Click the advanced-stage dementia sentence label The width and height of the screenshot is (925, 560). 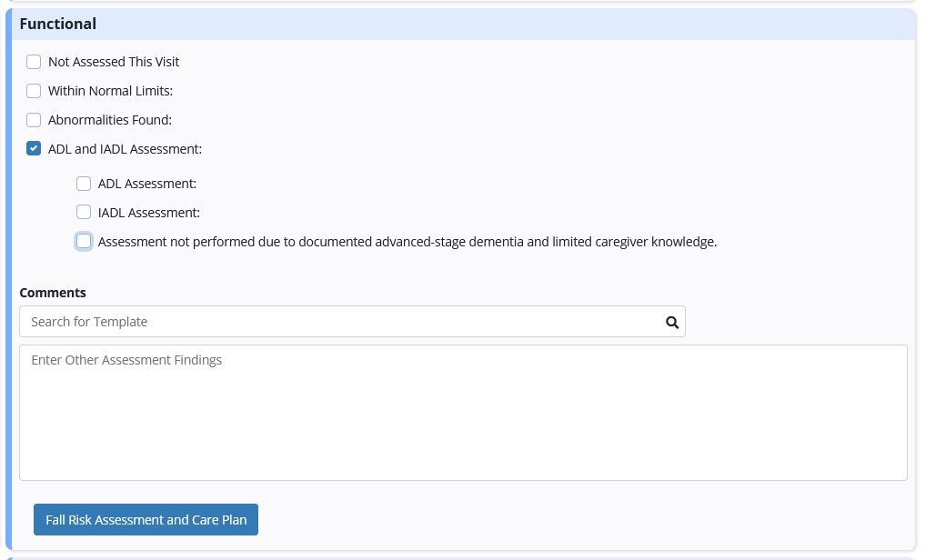click(x=407, y=242)
